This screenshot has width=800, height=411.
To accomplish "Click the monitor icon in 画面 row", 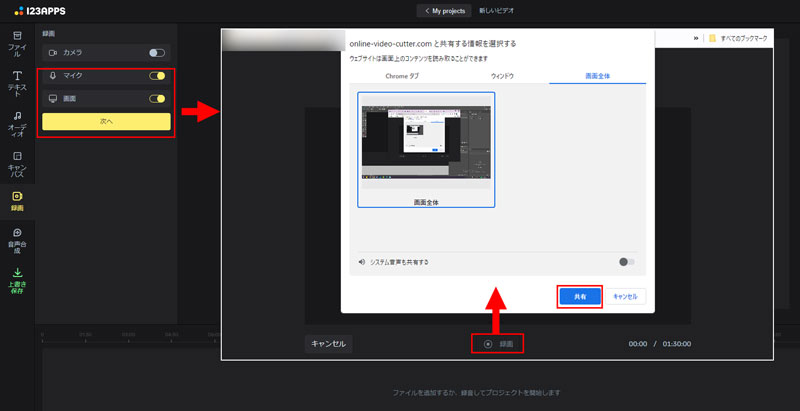I will pyautogui.click(x=53, y=98).
